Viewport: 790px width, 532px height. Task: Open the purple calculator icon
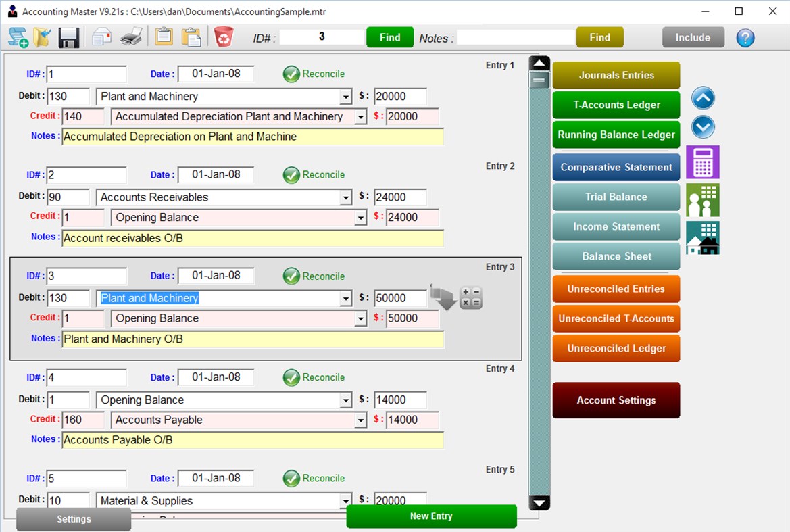[x=702, y=162]
